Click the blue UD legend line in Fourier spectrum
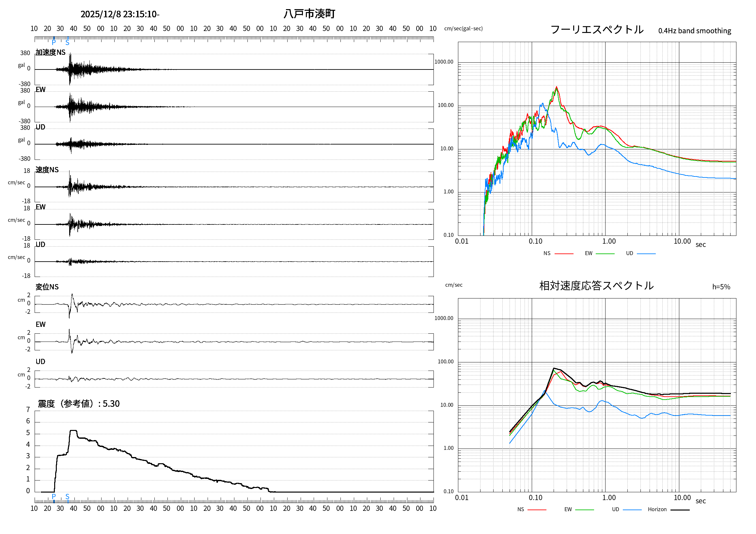756x534 pixels. [646, 254]
